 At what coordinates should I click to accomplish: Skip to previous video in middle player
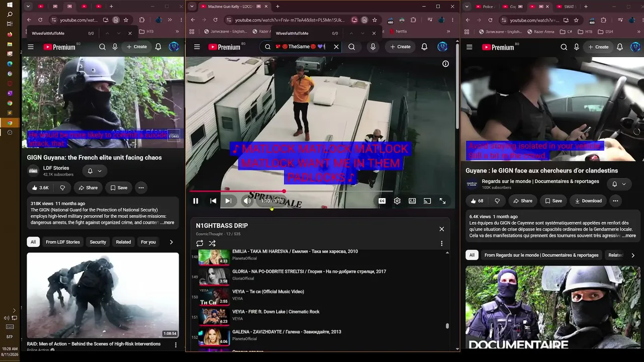tap(213, 201)
